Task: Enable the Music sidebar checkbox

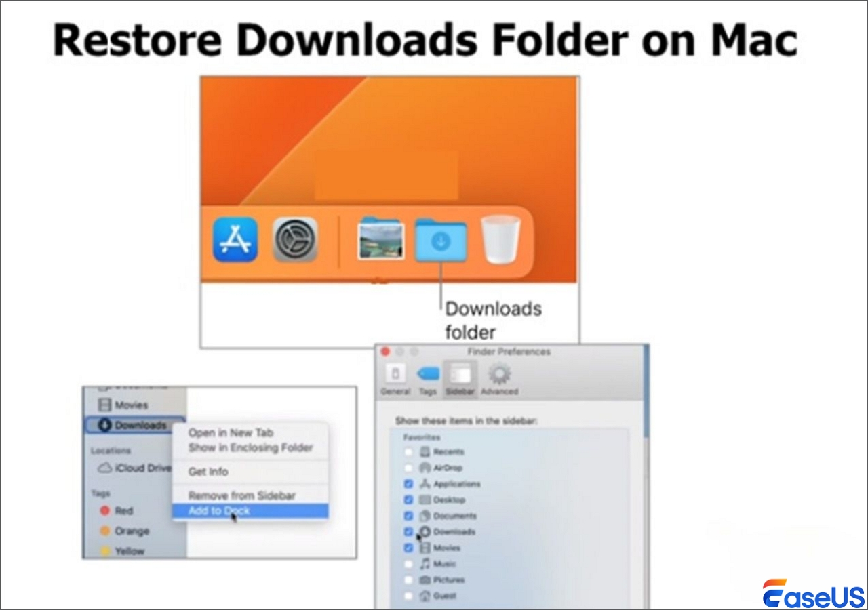Action: click(408, 564)
